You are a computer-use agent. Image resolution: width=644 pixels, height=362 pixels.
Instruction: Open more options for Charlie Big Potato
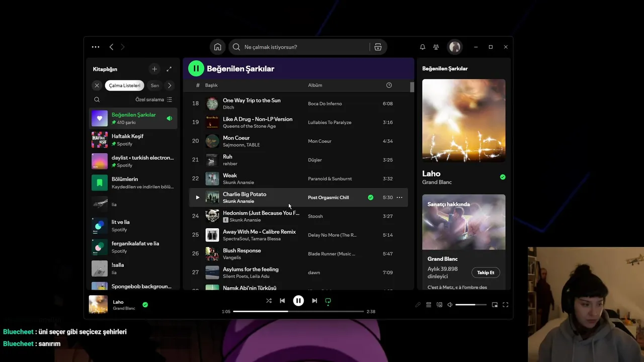[x=399, y=198]
